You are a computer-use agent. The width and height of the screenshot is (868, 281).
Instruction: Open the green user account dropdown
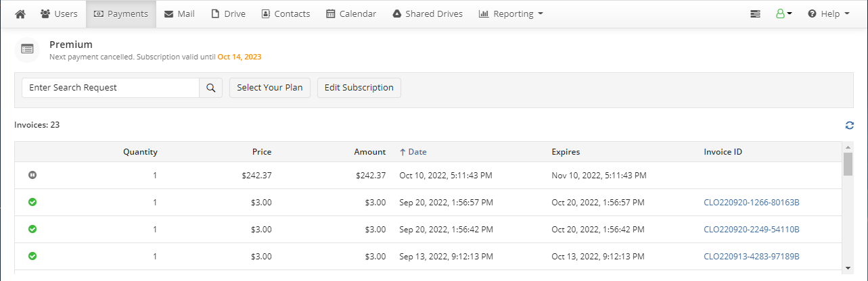coord(784,14)
